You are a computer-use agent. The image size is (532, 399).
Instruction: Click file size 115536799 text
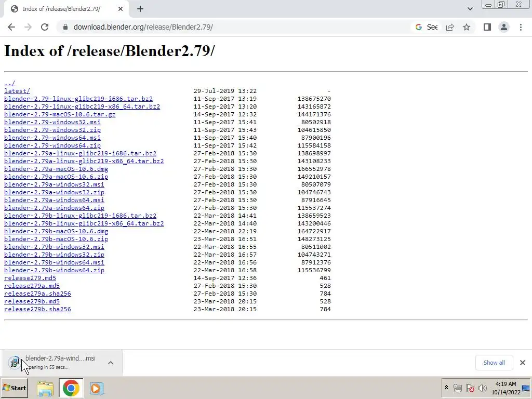[x=314, y=270]
